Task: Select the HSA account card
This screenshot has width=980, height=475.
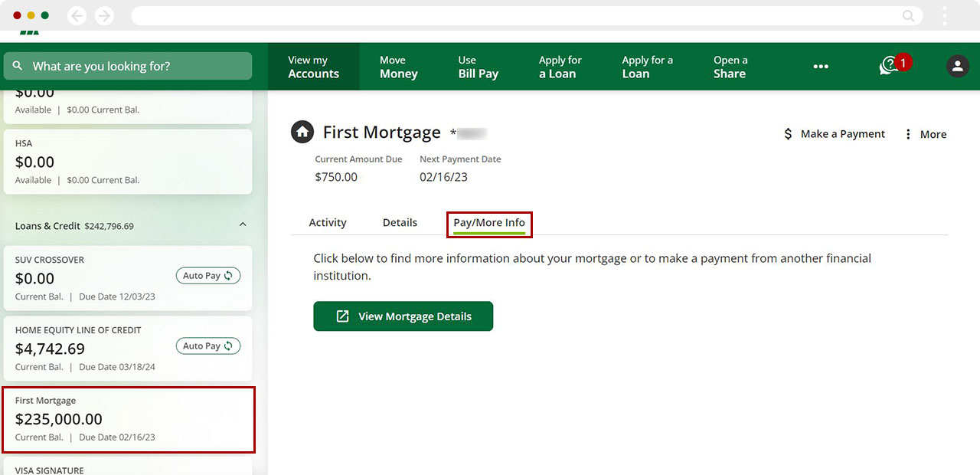Action: pyautogui.click(x=127, y=162)
